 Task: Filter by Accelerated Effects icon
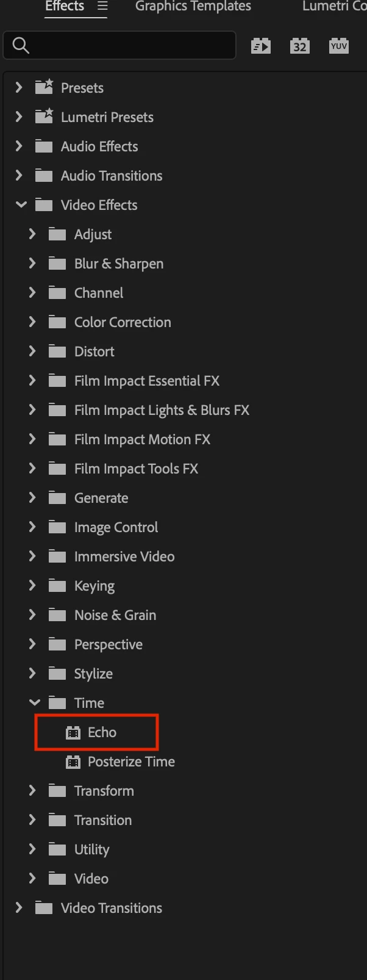pyautogui.click(x=261, y=46)
